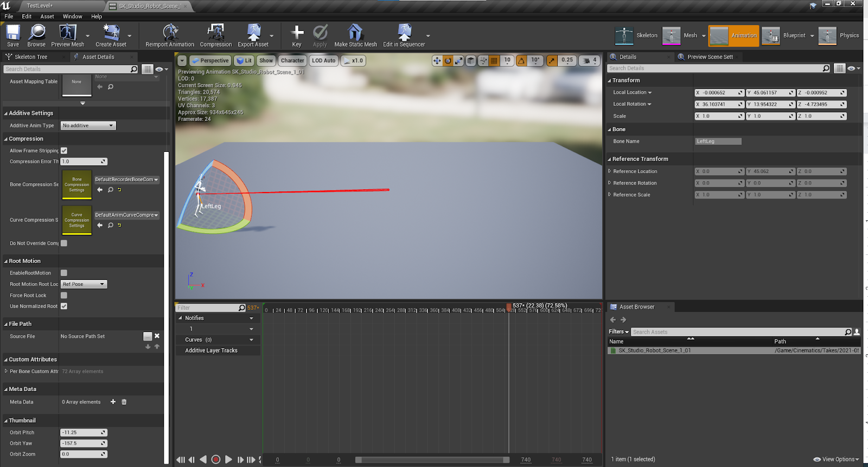Viewport: 868px width, 467px height.
Task: Enable the Force Root Lock checkbox
Action: [64, 296]
